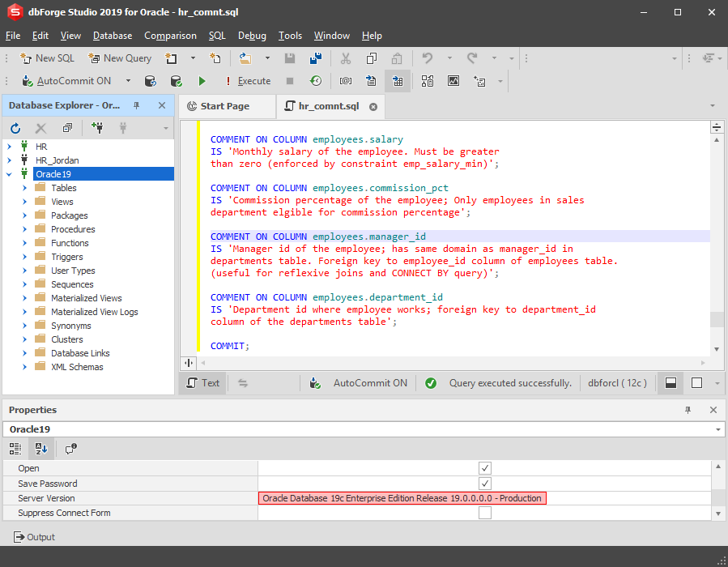The width and height of the screenshot is (728, 567).
Task: Click the New Database Object icon
Action: point(171,58)
